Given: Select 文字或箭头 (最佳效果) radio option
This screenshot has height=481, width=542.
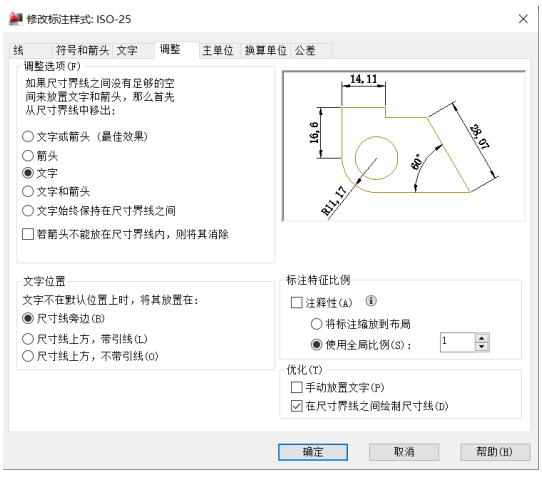Looking at the screenshot, I should pyautogui.click(x=28, y=136).
